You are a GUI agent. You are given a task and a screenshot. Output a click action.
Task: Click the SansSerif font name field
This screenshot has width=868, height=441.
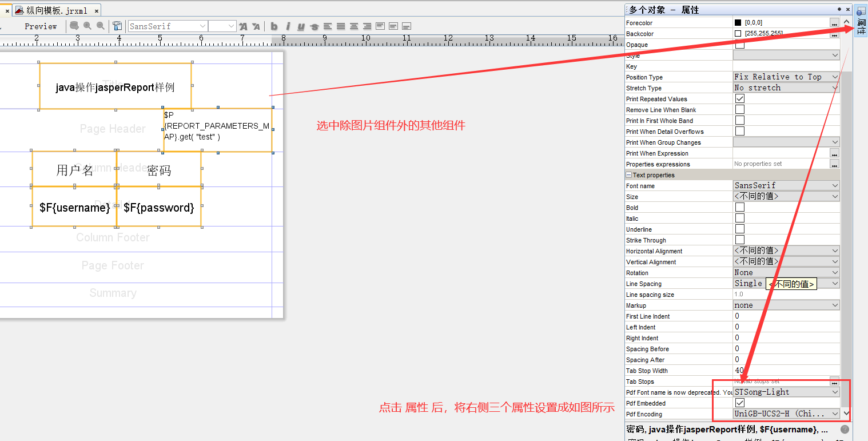(x=166, y=26)
